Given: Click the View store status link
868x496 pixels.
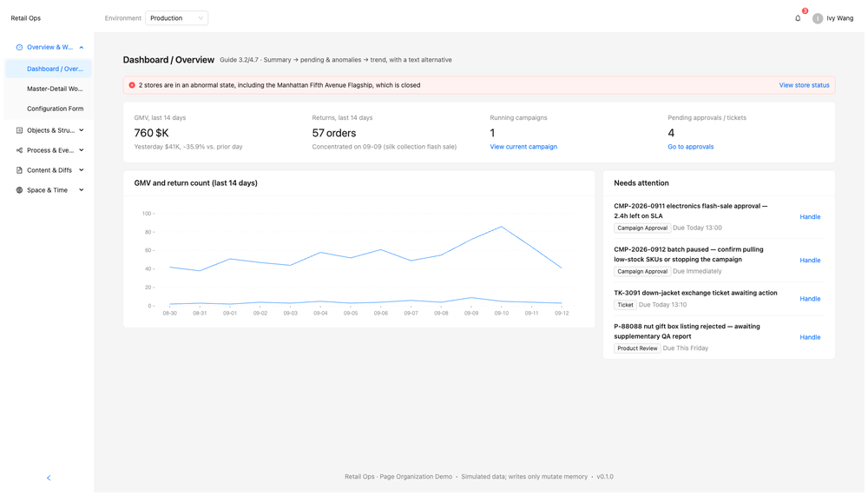Looking at the screenshot, I should [x=804, y=85].
